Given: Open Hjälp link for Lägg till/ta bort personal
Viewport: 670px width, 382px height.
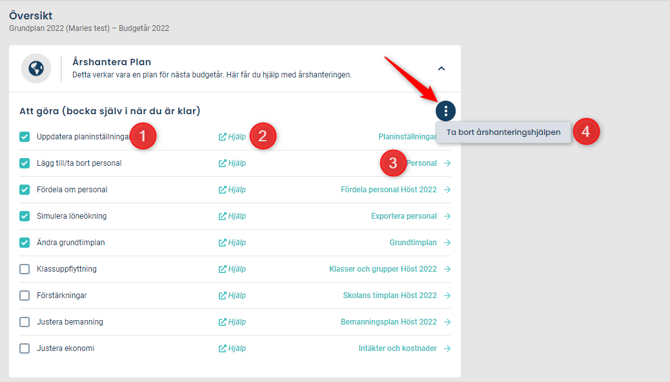Looking at the screenshot, I should (232, 163).
